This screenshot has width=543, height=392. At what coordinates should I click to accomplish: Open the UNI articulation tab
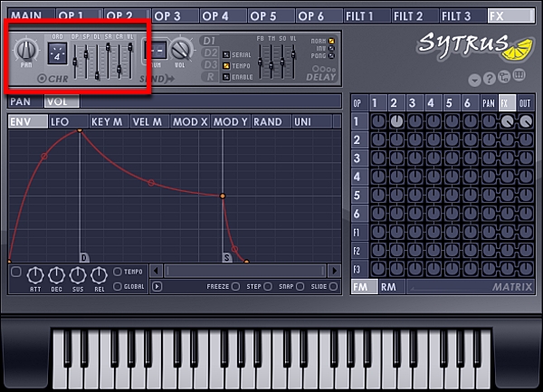point(311,122)
